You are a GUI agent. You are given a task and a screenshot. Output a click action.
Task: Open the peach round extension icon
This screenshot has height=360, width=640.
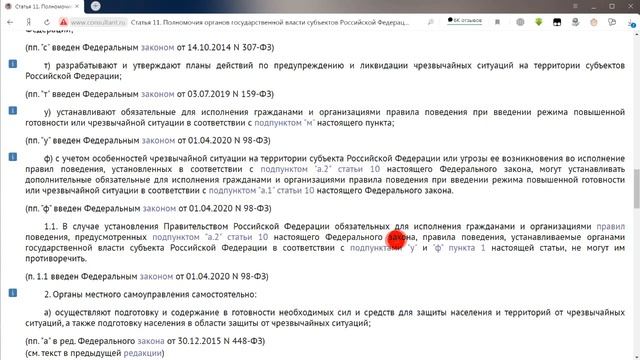[593, 22]
